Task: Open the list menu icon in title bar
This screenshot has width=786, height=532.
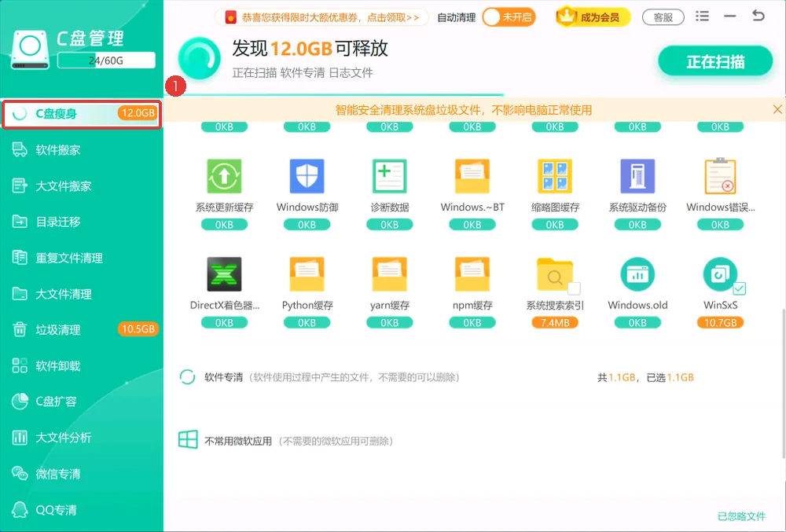Action: (x=702, y=16)
